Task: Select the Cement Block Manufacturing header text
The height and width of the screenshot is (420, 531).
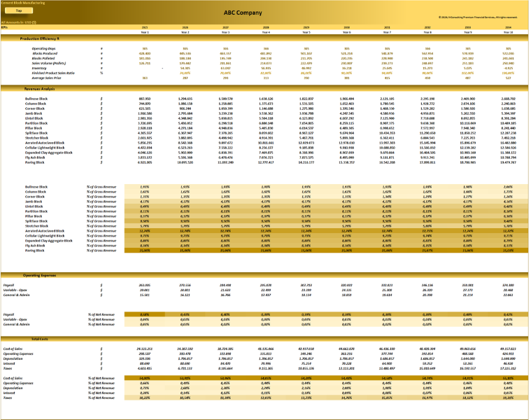Action: click(x=22, y=3)
